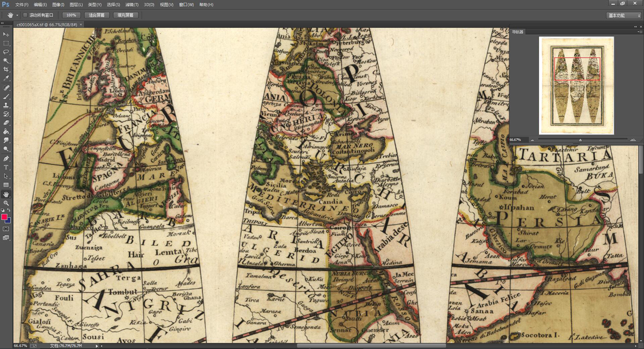
Task: Select the Healing Brush tool
Action: coord(6,87)
